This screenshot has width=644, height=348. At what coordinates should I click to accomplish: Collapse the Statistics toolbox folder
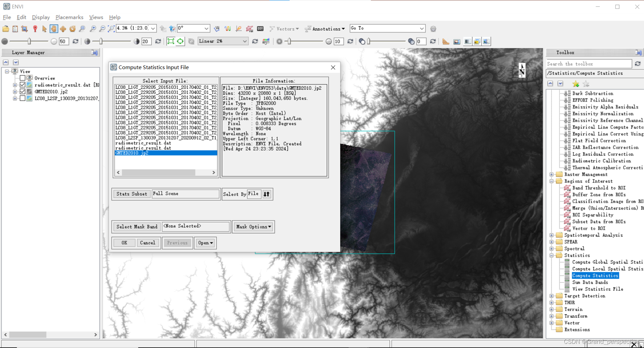click(552, 255)
